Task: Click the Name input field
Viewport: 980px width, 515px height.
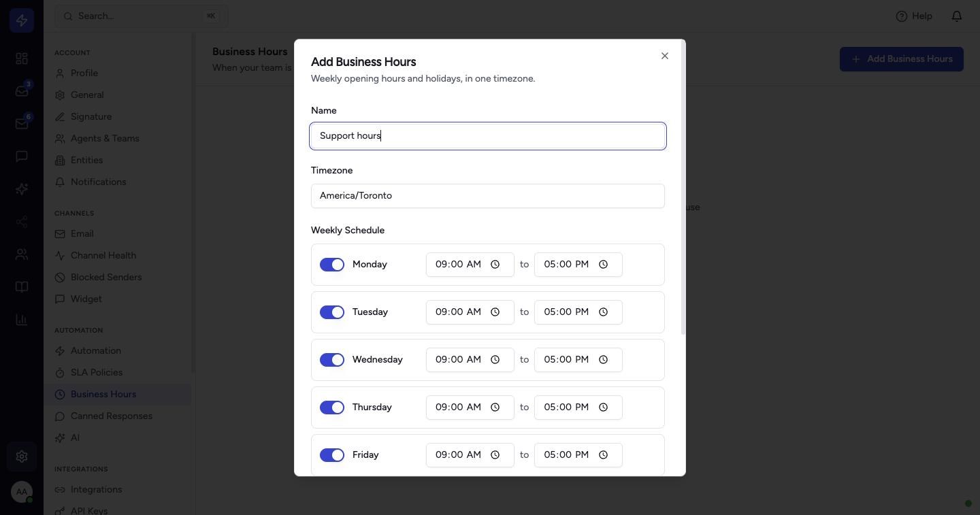Action: pyautogui.click(x=488, y=136)
